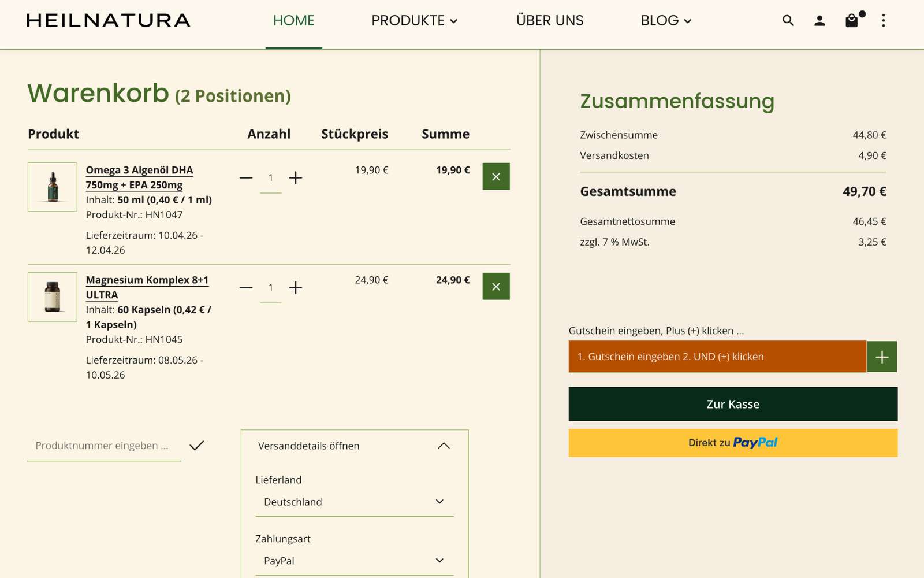This screenshot has width=924, height=578.
Task: Click the Zur Kasse button
Action: (x=733, y=404)
